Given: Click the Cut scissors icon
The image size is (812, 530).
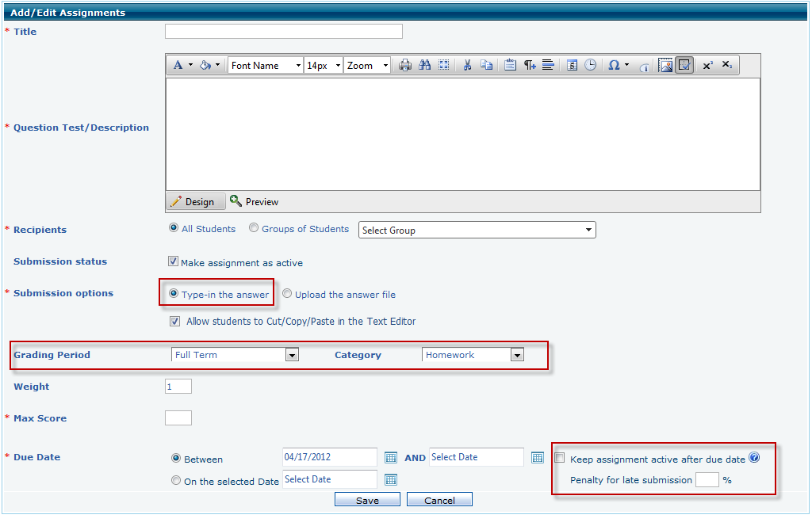Looking at the screenshot, I should (467, 66).
